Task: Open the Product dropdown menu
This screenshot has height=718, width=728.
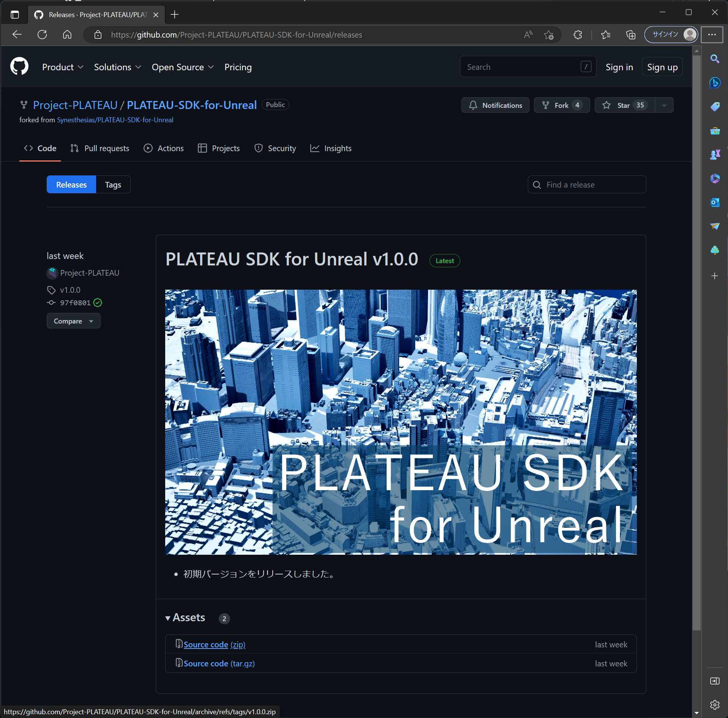Action: pyautogui.click(x=62, y=67)
